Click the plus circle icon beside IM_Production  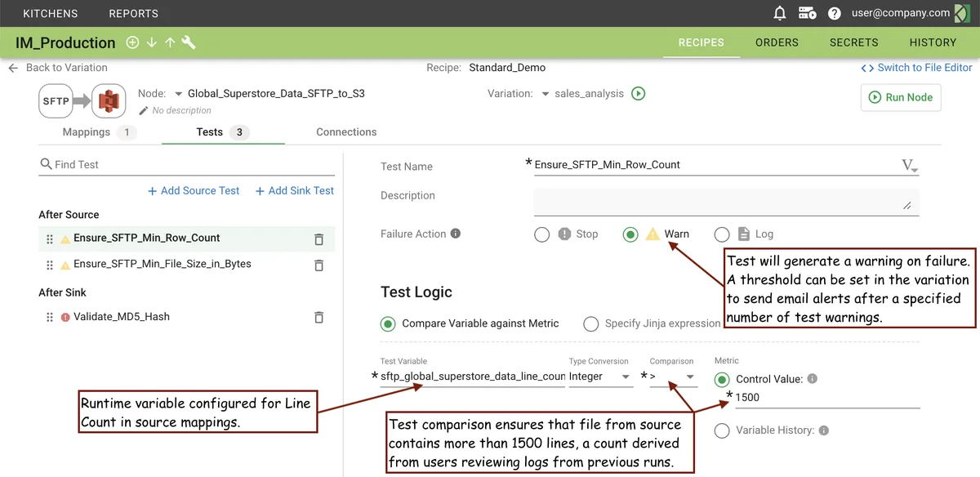(132, 42)
